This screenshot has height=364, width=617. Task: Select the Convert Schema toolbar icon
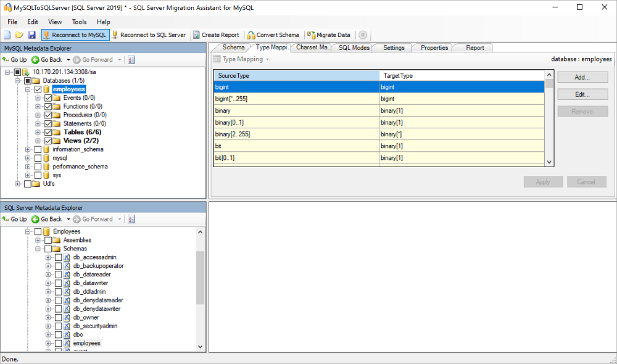[250, 35]
